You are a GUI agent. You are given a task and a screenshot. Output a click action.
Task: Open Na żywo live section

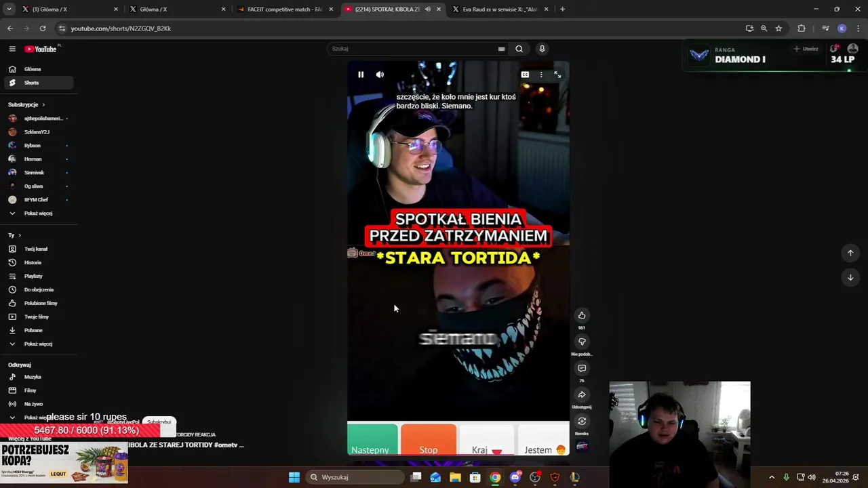click(38, 404)
